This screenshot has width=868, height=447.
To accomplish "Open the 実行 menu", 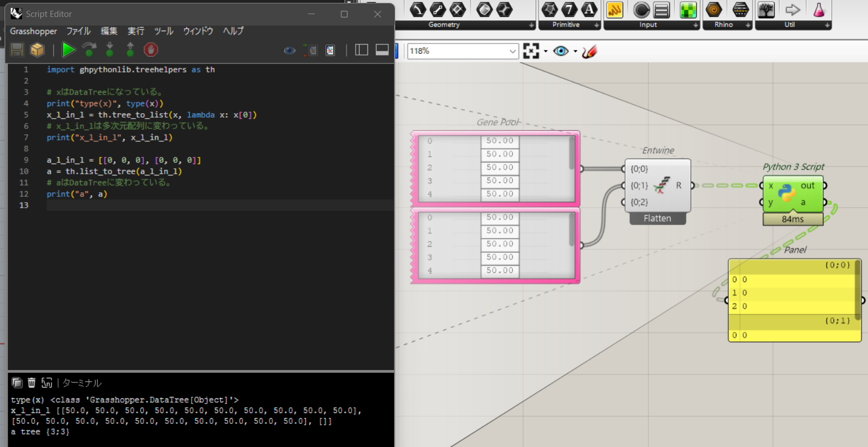I will coord(136,31).
